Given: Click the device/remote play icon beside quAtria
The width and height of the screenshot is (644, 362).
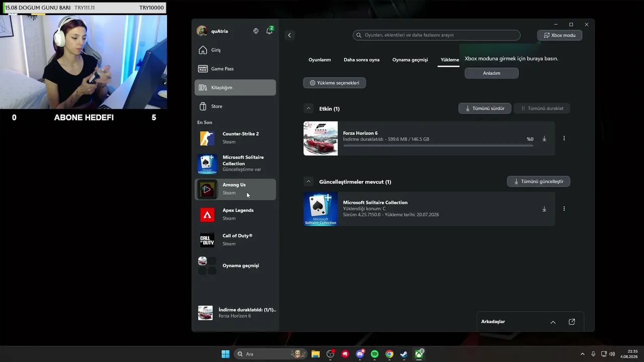Looking at the screenshot, I should click(x=256, y=31).
